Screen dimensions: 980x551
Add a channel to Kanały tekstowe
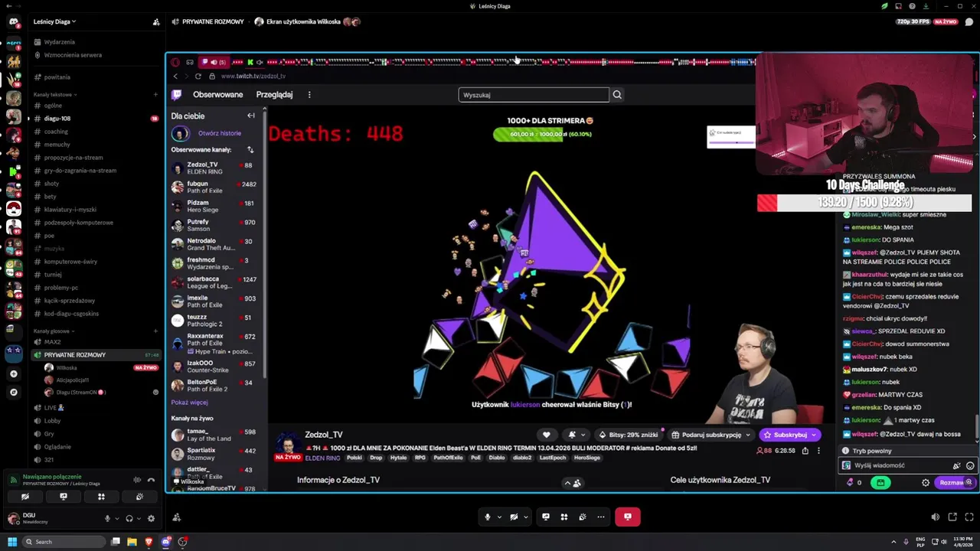coord(155,94)
